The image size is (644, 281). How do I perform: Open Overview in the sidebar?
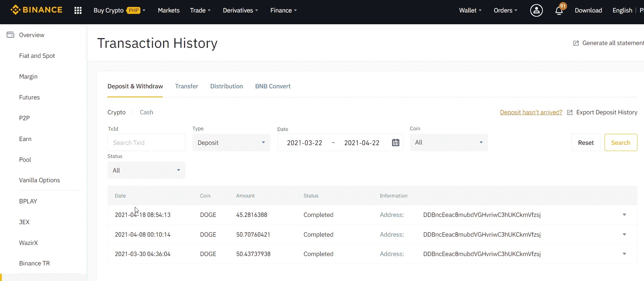pos(32,35)
